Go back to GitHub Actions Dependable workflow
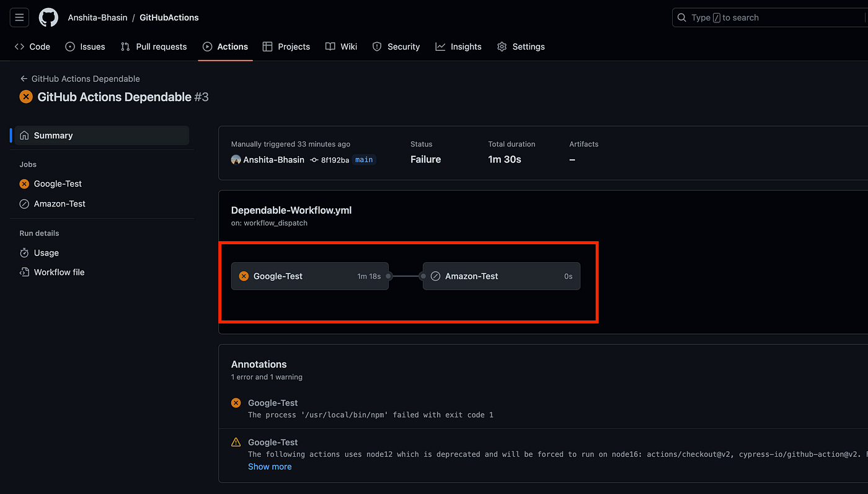The image size is (868, 494). 80,79
